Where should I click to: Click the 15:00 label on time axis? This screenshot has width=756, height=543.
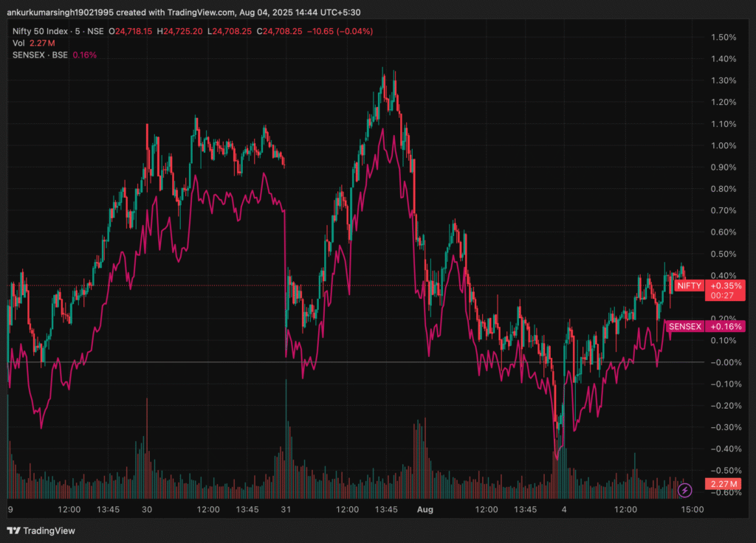691,509
